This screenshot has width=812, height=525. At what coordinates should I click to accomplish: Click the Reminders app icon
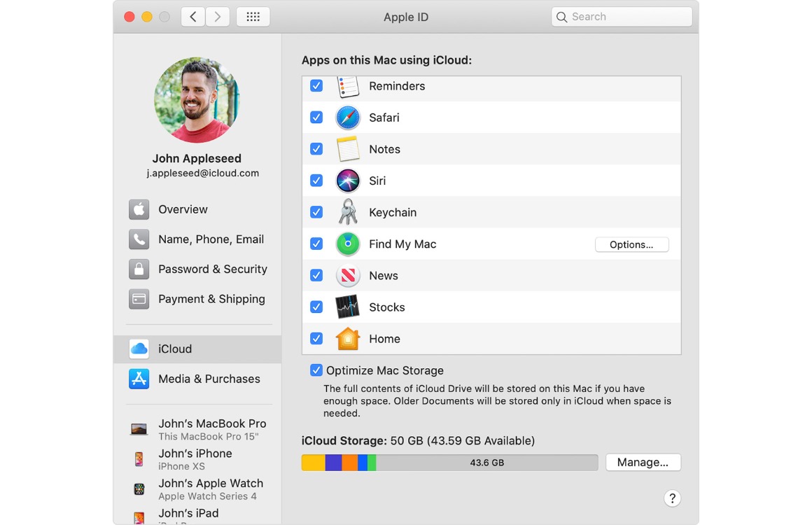348,87
